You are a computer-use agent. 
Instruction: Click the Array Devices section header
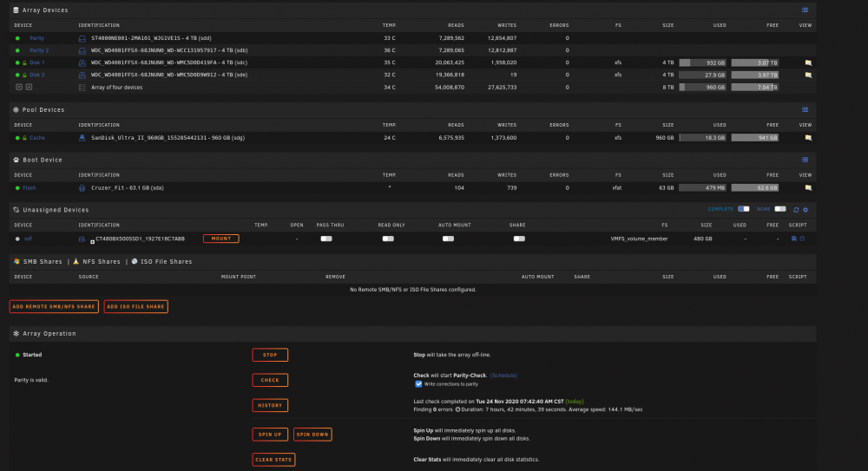point(412,10)
